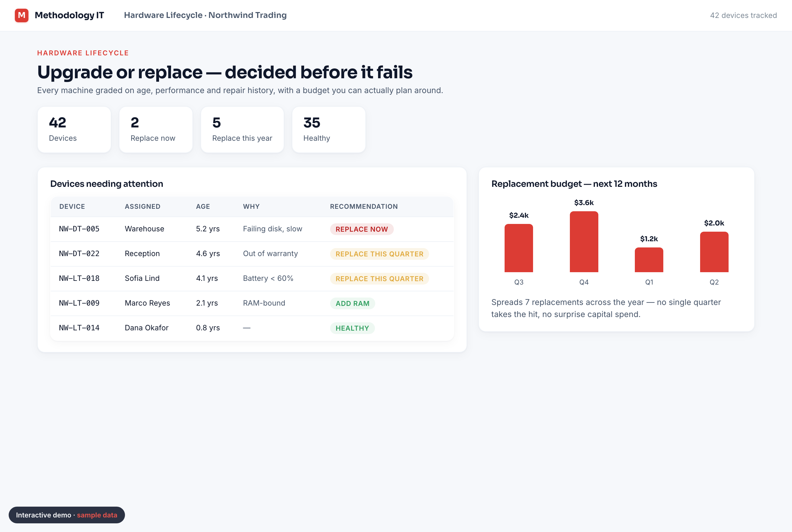Screen dimensions: 792x532
Task: Select device NW-LT-014
Action: click(x=79, y=328)
